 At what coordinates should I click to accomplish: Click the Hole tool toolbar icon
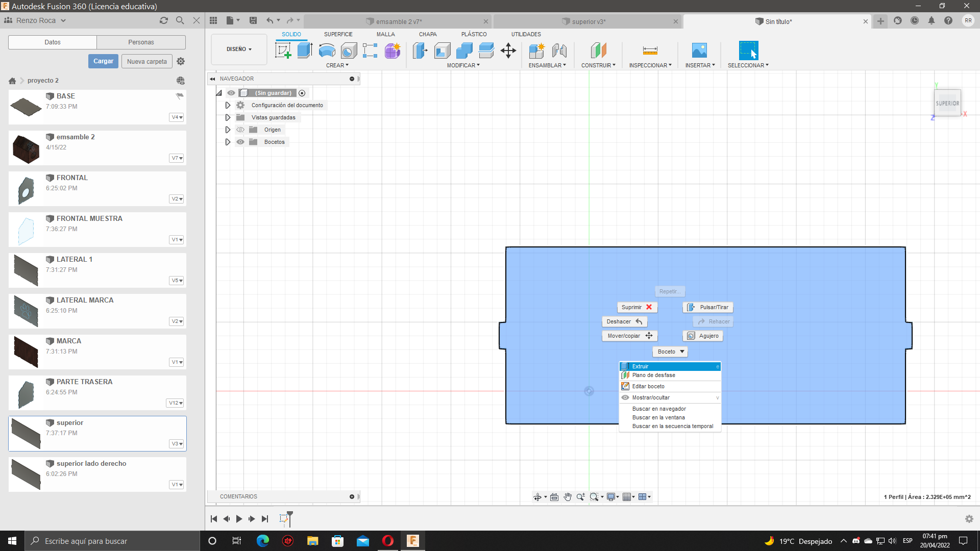click(349, 51)
